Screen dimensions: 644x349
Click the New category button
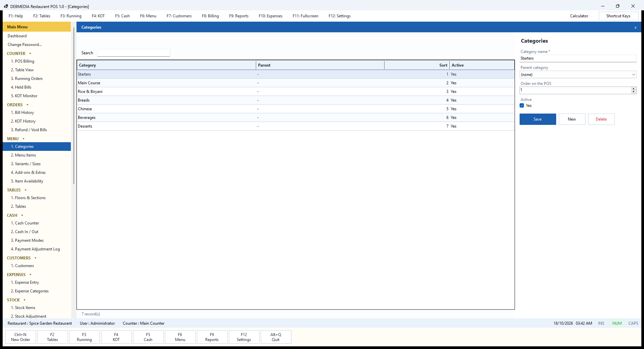[572, 119]
